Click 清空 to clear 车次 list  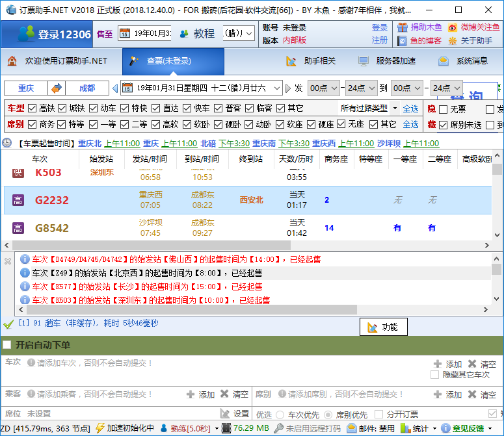tap(482, 364)
